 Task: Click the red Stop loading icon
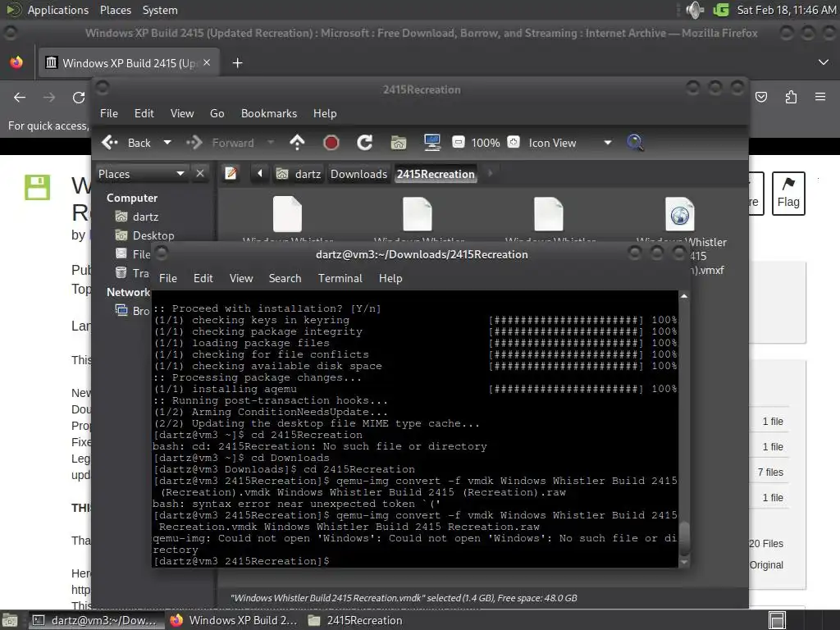pos(331,143)
